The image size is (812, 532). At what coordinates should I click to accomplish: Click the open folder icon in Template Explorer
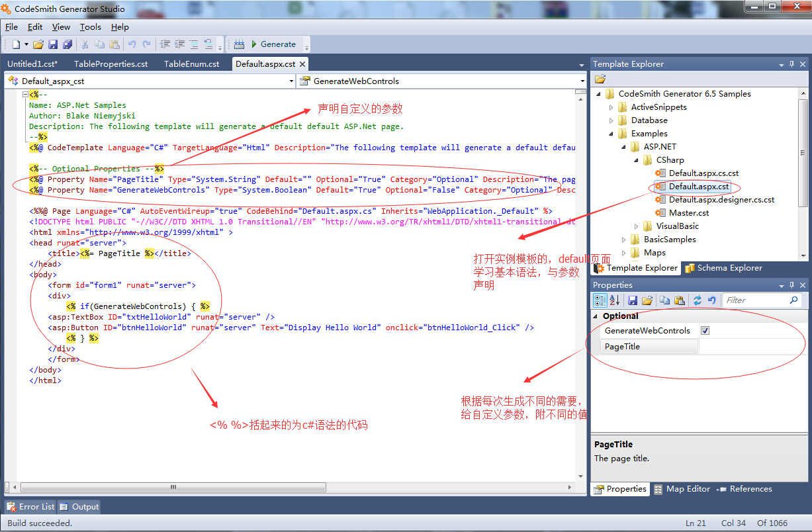point(600,79)
